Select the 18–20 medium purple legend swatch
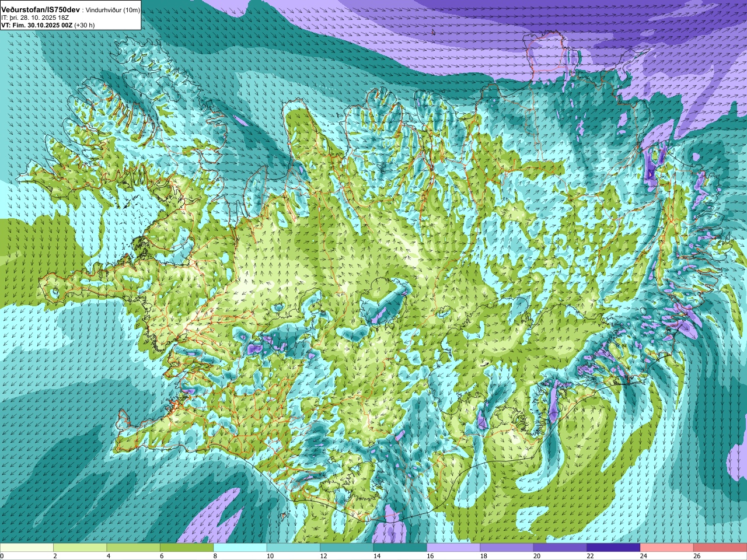 coord(507,548)
